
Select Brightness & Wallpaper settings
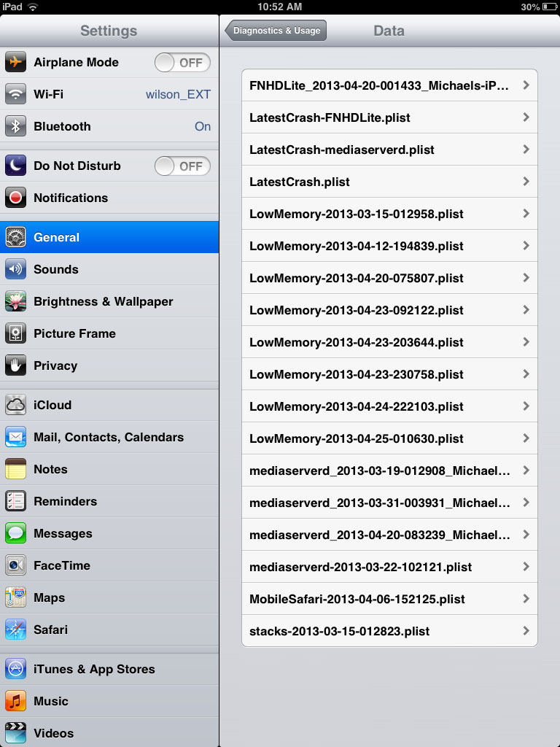(x=109, y=301)
